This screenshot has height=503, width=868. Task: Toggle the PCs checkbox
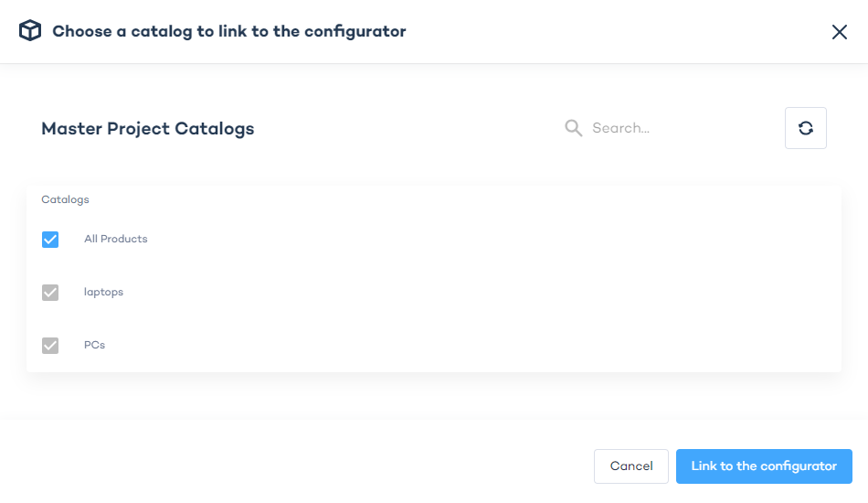tap(50, 346)
